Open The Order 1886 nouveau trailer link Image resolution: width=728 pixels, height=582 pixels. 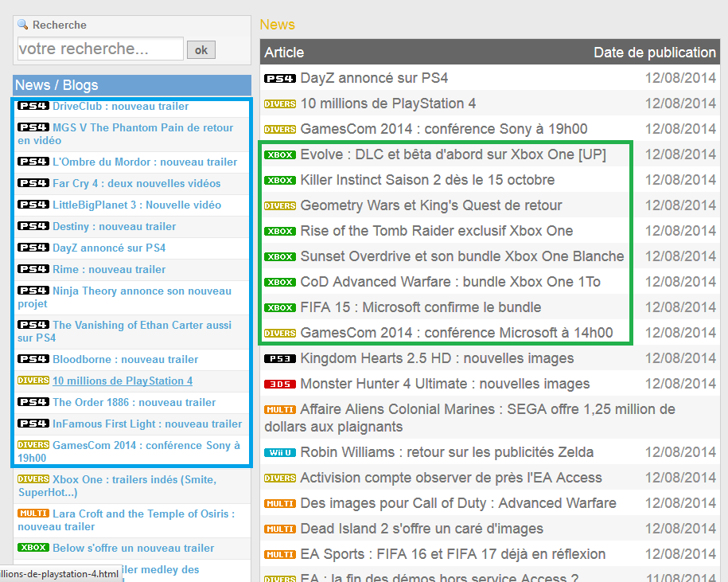point(134,402)
